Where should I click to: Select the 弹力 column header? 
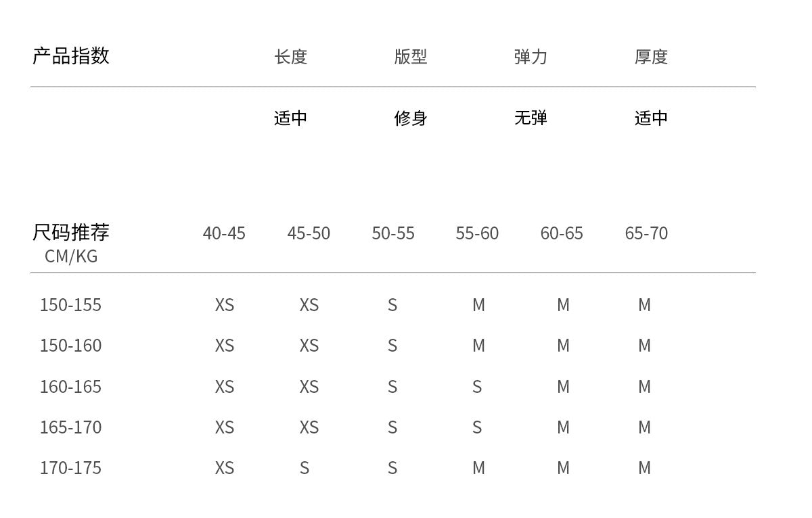pos(531,57)
